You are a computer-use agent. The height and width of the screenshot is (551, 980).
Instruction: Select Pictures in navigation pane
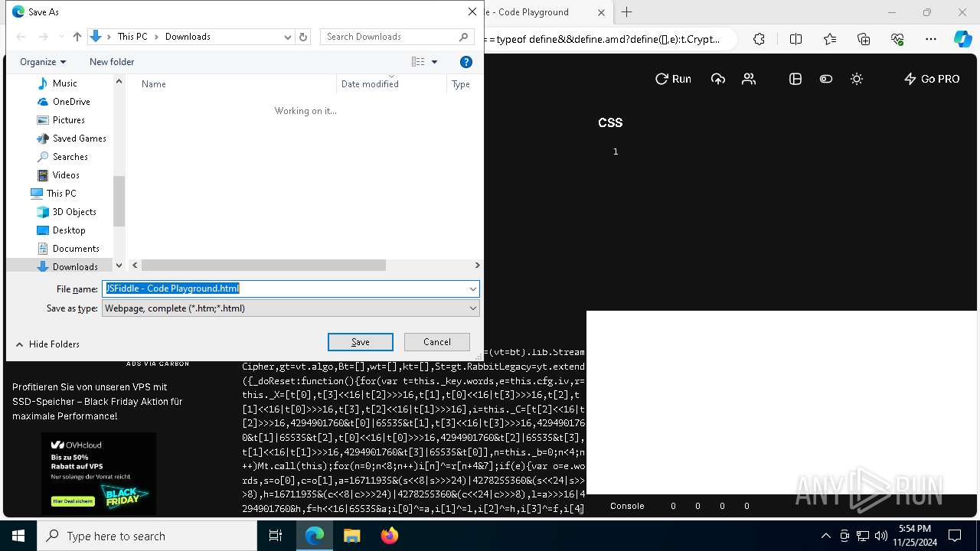[x=68, y=120]
